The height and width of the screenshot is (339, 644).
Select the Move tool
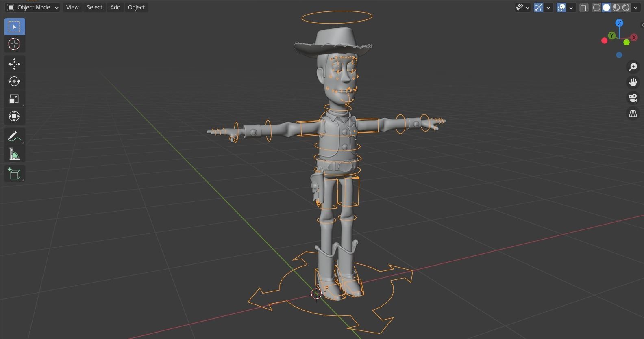tap(15, 64)
